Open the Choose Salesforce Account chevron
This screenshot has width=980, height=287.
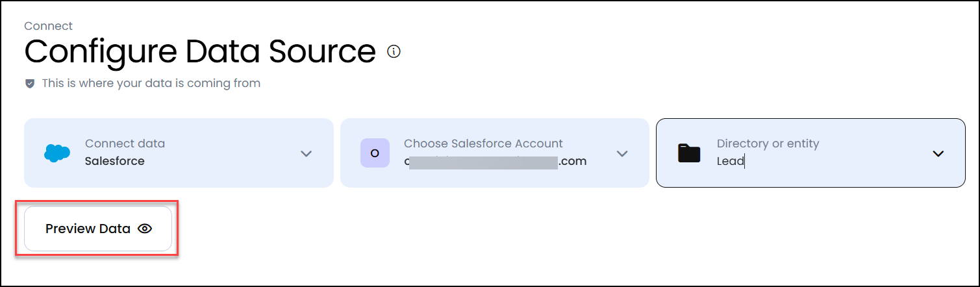[x=622, y=154]
